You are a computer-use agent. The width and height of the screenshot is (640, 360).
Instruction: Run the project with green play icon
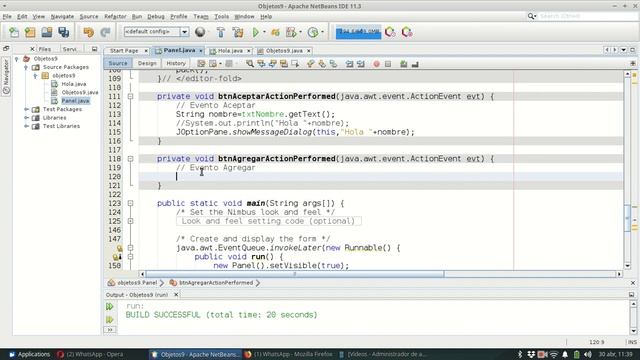point(256,32)
